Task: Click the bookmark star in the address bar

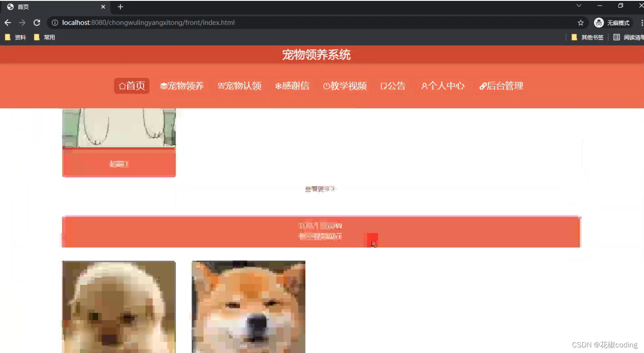Action: (581, 23)
